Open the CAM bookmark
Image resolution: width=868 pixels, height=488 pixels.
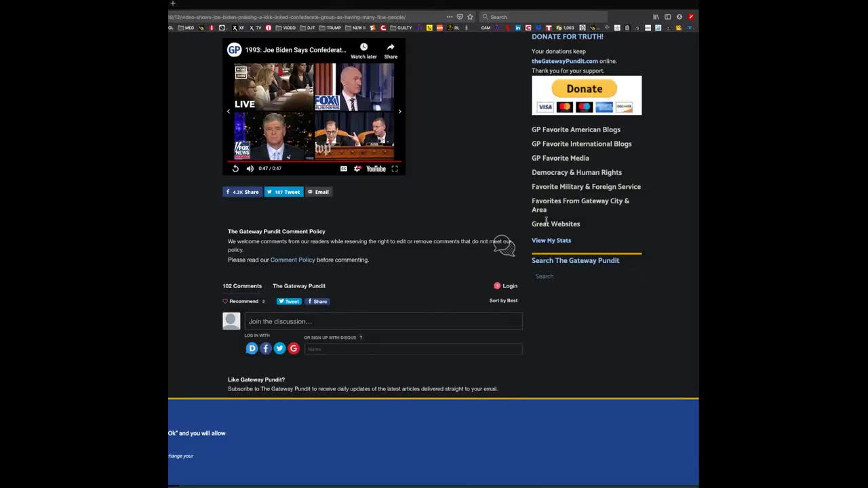[x=486, y=28]
